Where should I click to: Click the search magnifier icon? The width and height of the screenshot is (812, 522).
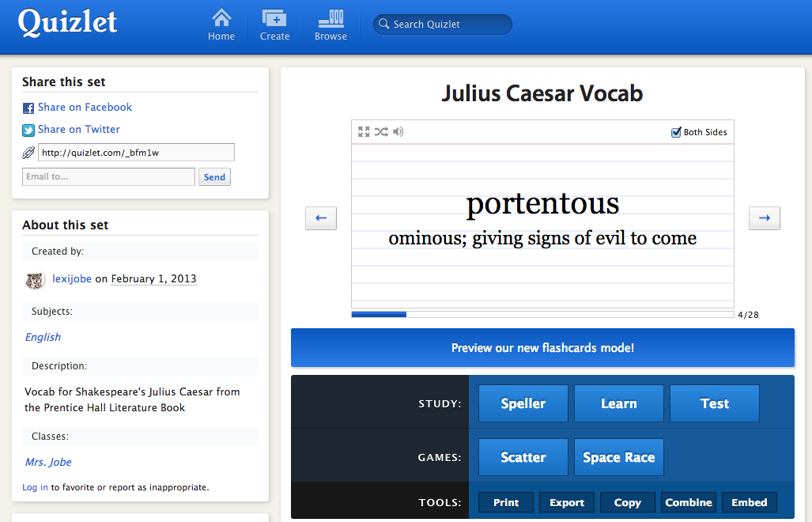pyautogui.click(x=383, y=24)
